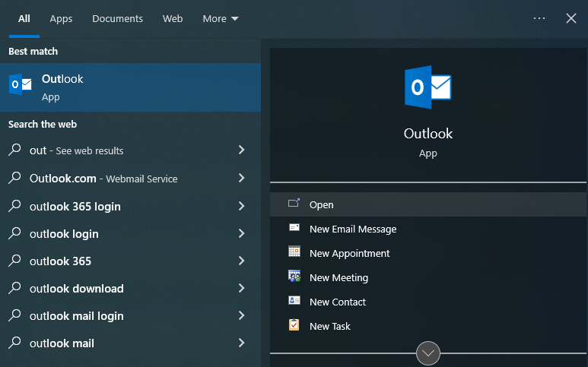The height and width of the screenshot is (367, 588).
Task: Click 'outlook 365 login' suggestion text
Action: [75, 207]
